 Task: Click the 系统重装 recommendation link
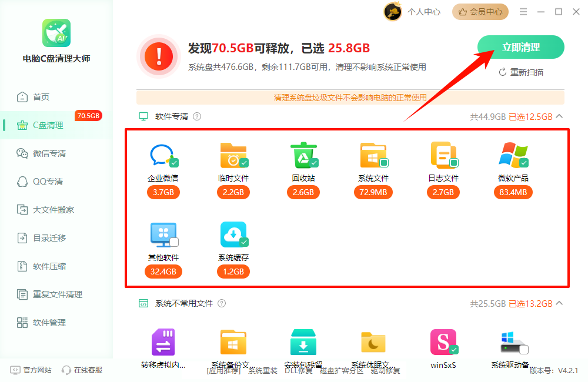263,371
